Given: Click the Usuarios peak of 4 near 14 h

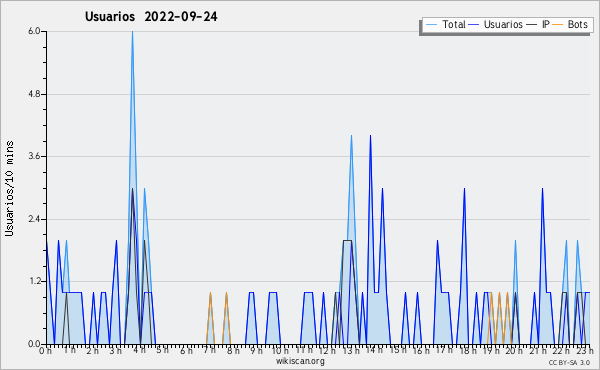Looking at the screenshot, I should point(370,136).
